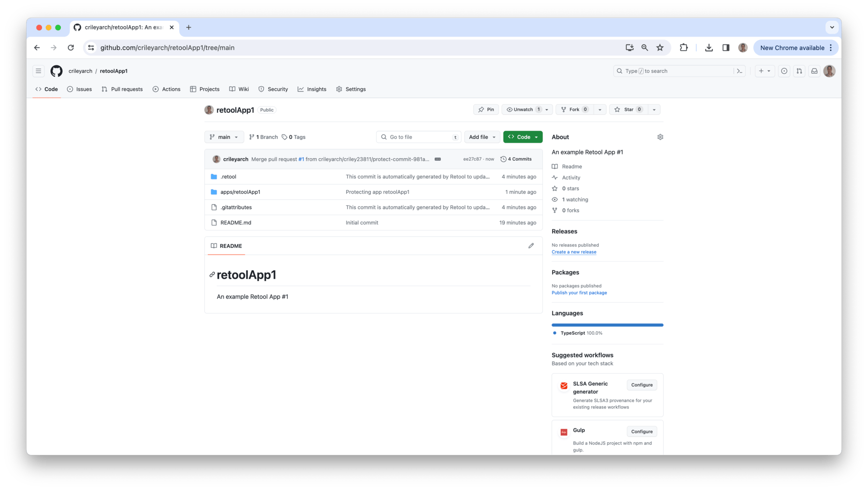Open the Security tab
This screenshot has height=490, width=868.
pos(273,89)
